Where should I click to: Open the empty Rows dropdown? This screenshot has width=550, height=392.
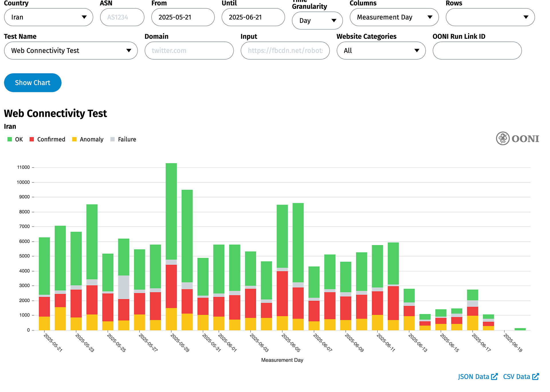pos(490,17)
